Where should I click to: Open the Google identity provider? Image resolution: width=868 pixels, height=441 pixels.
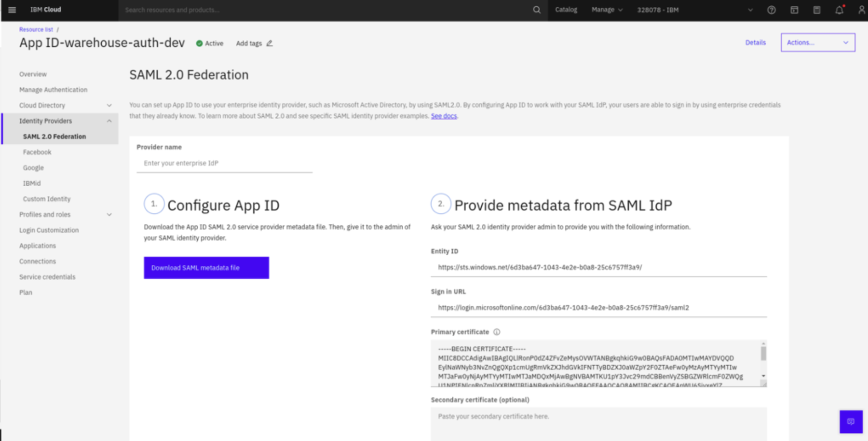33,168
